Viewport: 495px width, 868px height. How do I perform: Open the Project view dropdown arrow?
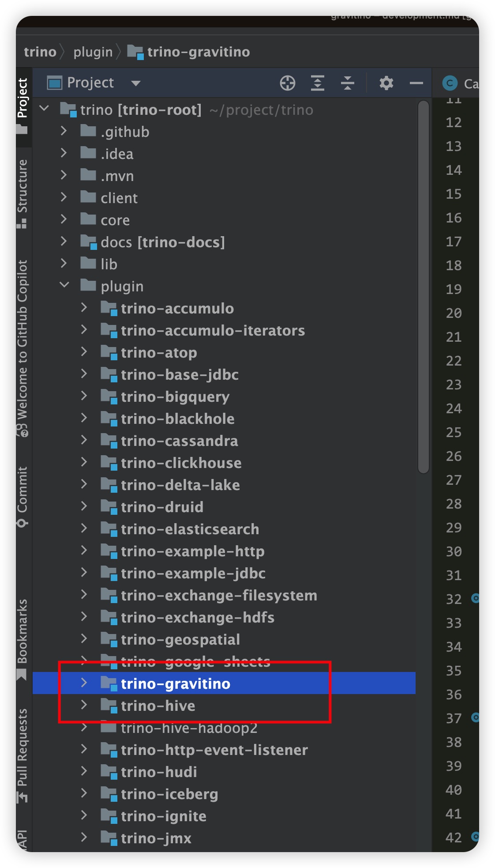click(x=136, y=83)
